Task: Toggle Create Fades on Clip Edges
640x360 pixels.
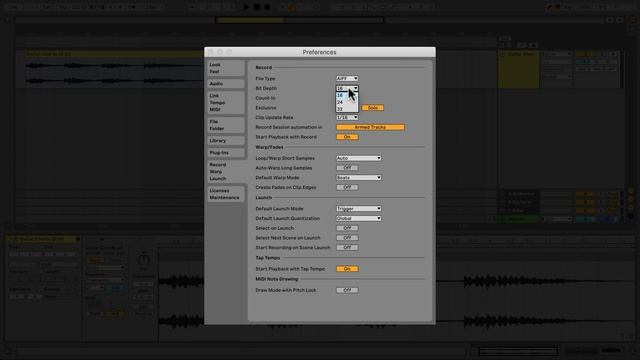Action: point(347,187)
